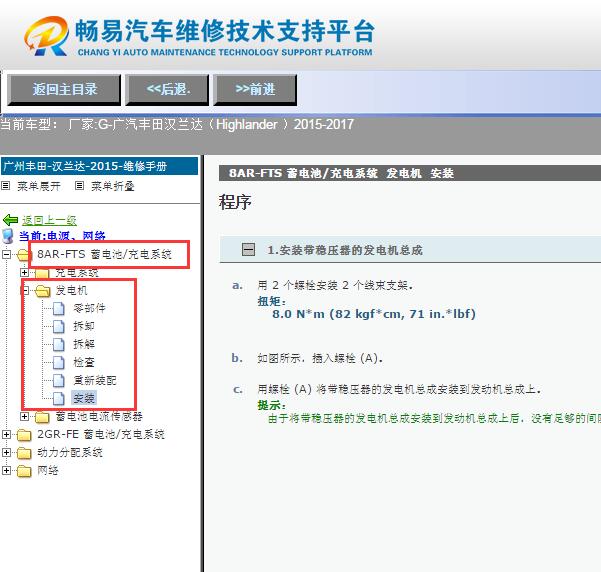Click the page icon next to 安装
Image resolution: width=601 pixels, height=572 pixels.
59,398
